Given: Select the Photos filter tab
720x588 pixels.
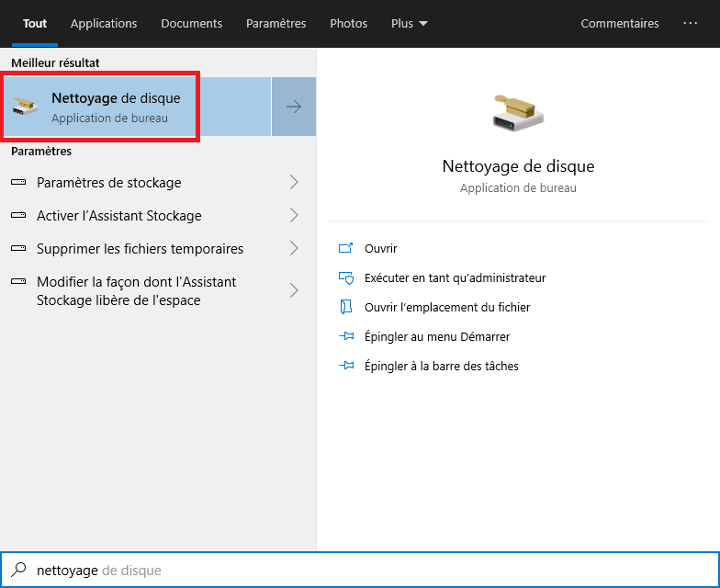Looking at the screenshot, I should pos(348,23).
